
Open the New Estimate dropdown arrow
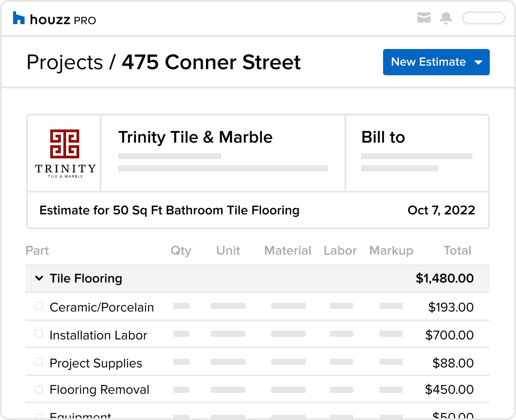(x=478, y=62)
